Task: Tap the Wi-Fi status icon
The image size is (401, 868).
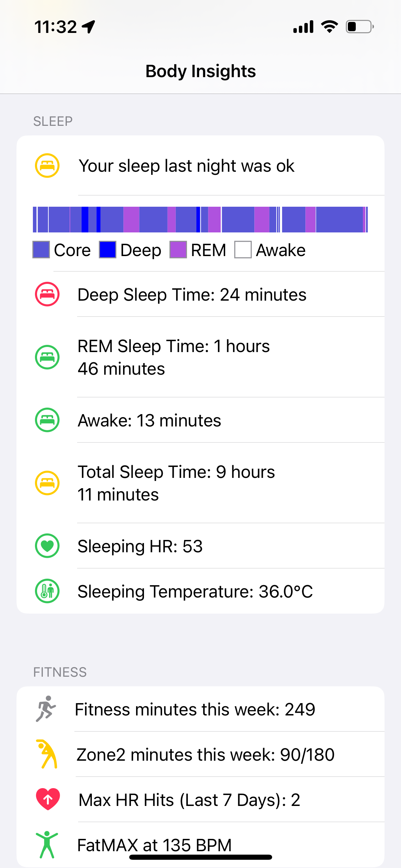Action: pos(329,27)
